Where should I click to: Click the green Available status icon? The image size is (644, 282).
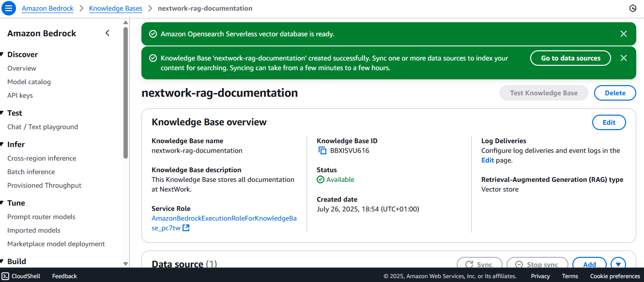321,179
